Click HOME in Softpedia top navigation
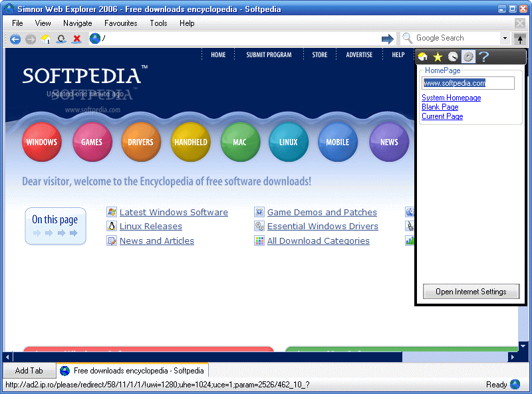The height and width of the screenshot is (394, 532). pos(218,54)
